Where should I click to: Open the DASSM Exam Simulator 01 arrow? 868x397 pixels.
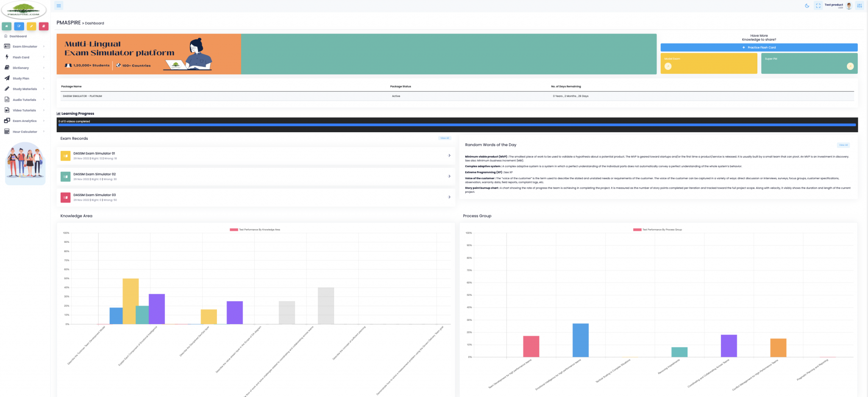tap(449, 155)
